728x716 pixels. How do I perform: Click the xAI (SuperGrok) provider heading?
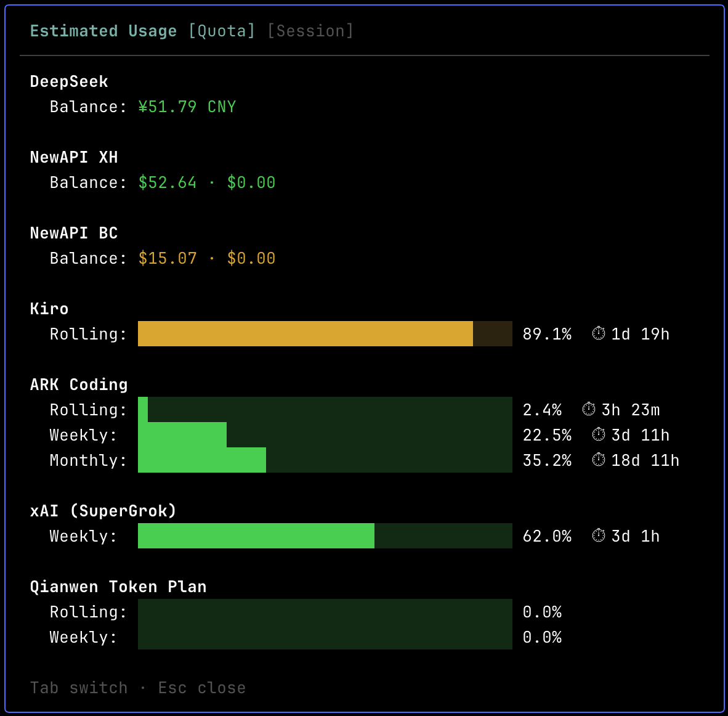pos(103,511)
